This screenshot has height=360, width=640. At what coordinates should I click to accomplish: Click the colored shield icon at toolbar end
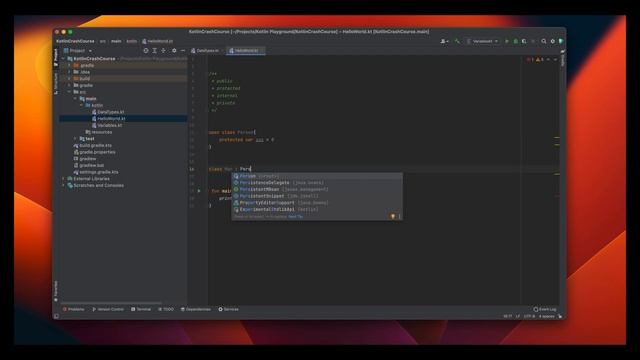pos(561,41)
